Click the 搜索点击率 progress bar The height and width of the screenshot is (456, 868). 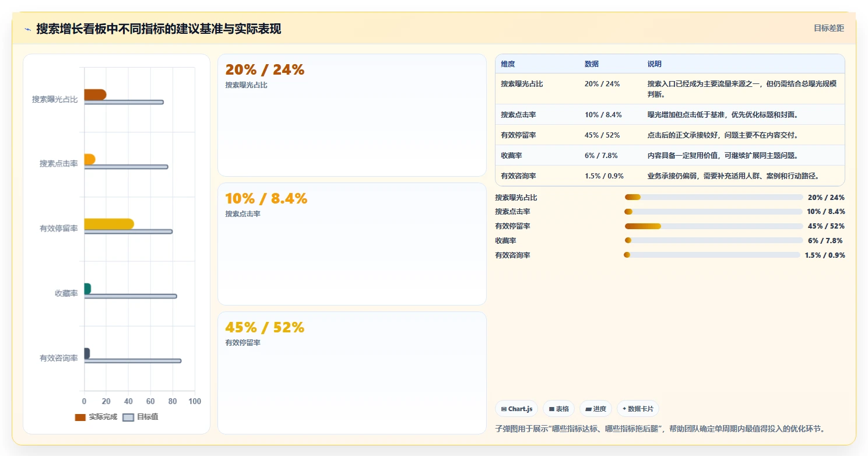pyautogui.click(x=714, y=212)
